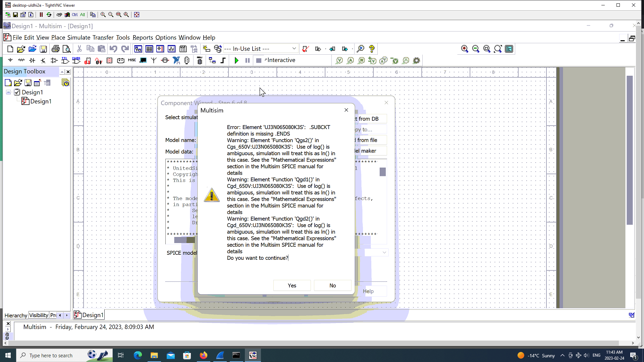Open the Spreadsheet View grid icon
The height and width of the screenshot is (362, 644).
[149, 49]
